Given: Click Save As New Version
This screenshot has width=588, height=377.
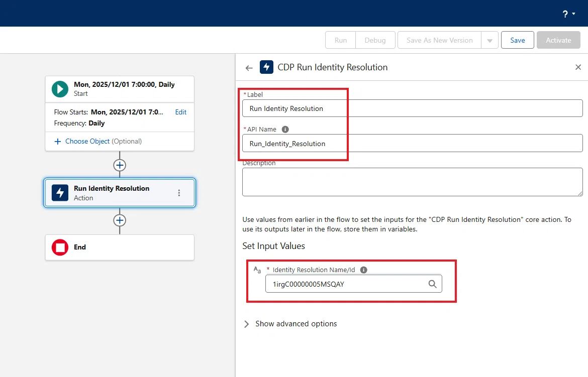Looking at the screenshot, I should point(440,40).
